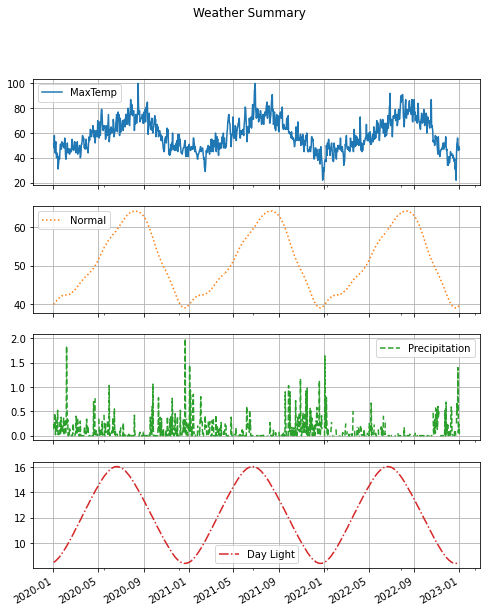
Task: Click the 2021-09 x-axis label
Action: point(259,590)
